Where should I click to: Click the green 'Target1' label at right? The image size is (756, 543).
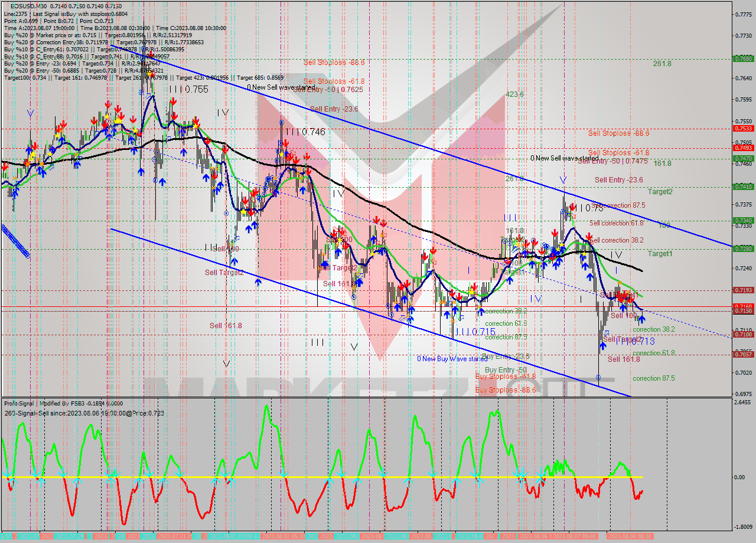pos(660,253)
